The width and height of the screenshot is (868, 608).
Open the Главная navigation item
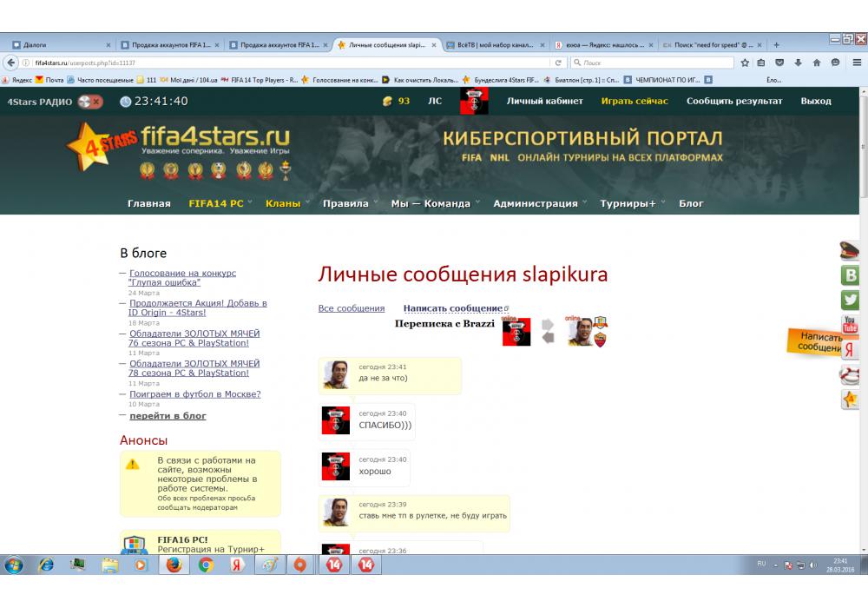click(149, 203)
